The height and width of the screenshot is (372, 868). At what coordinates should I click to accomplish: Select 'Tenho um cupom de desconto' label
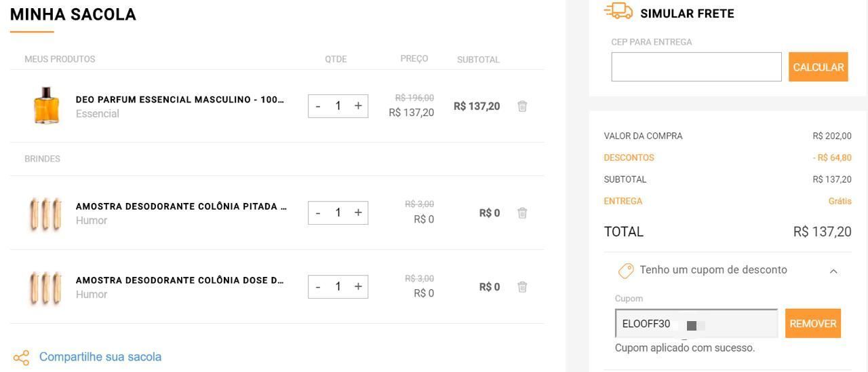[x=713, y=270]
